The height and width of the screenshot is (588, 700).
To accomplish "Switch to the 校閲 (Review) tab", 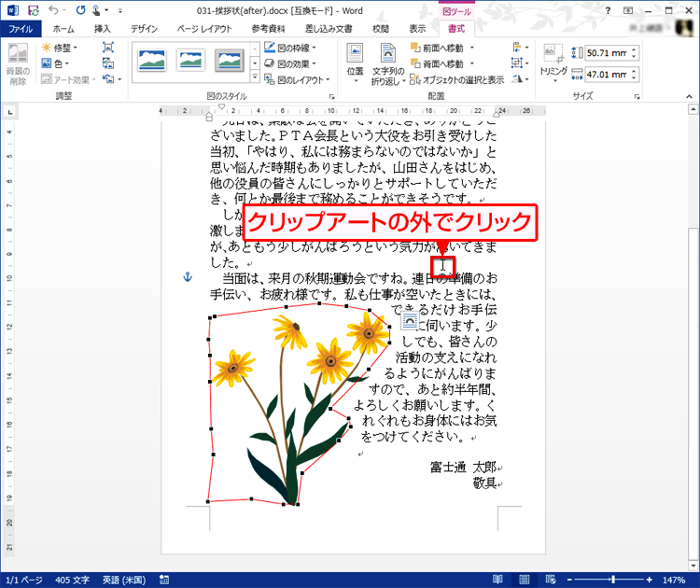I will coord(381,29).
